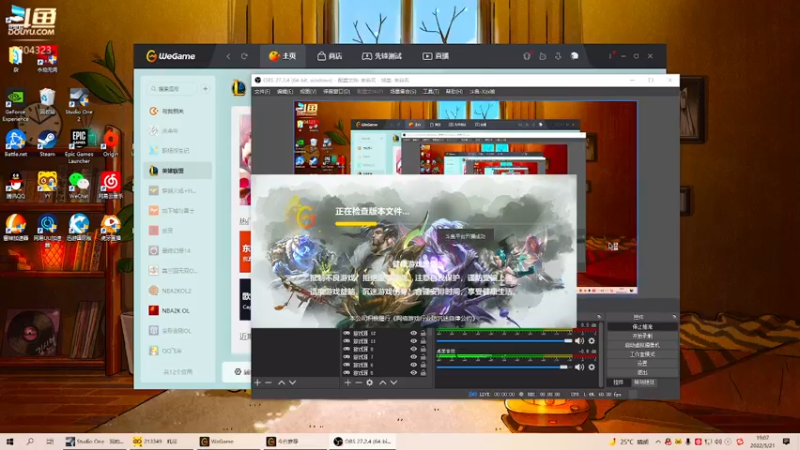The height and width of the screenshot is (450, 800).
Task: Click 开始录制 start recording button
Action: coord(642,336)
